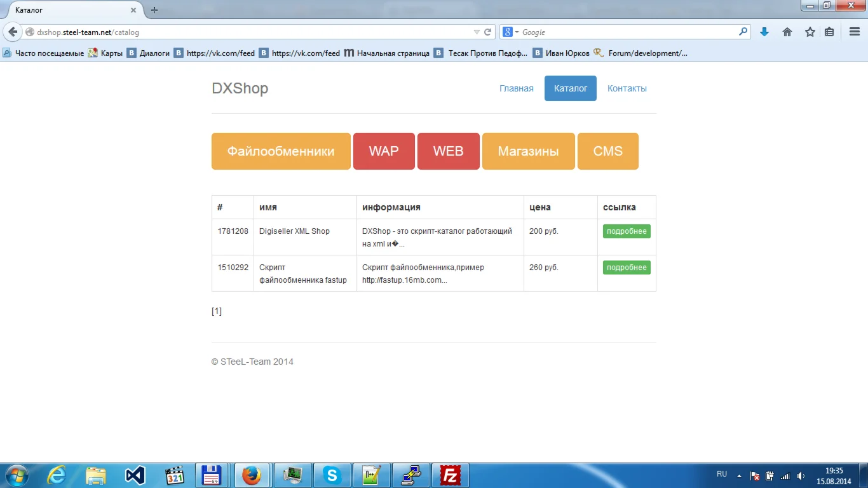Show hidden tray icons via the arrow
Image resolution: width=868 pixels, height=488 pixels.
point(738,475)
